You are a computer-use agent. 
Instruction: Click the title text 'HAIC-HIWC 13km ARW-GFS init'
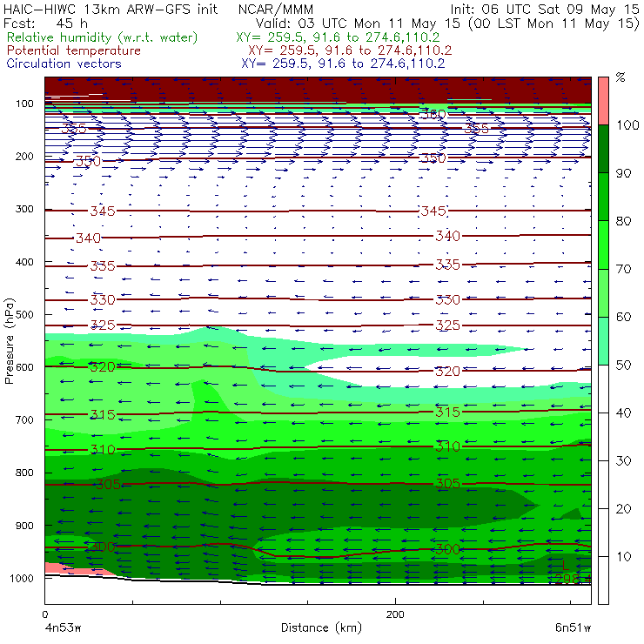(x=110, y=10)
